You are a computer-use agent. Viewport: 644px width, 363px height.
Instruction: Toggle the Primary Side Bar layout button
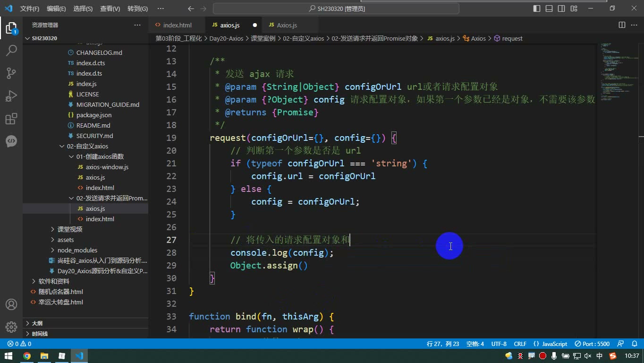(x=537, y=9)
